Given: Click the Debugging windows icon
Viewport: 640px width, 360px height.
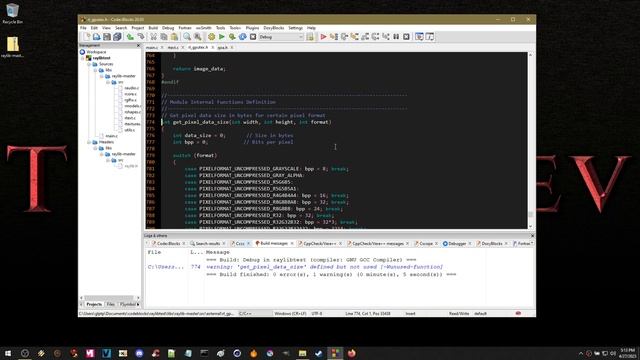Looking at the screenshot, I should (419, 37).
